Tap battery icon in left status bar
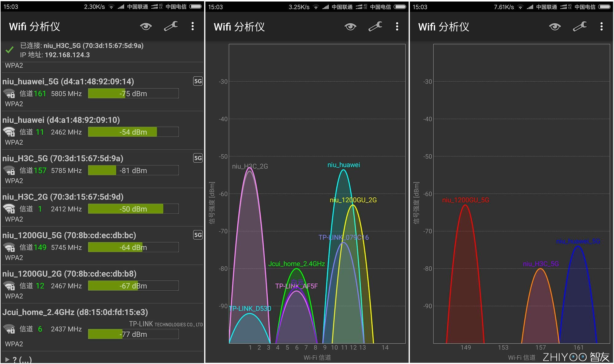614x364 pixels. 195,7
